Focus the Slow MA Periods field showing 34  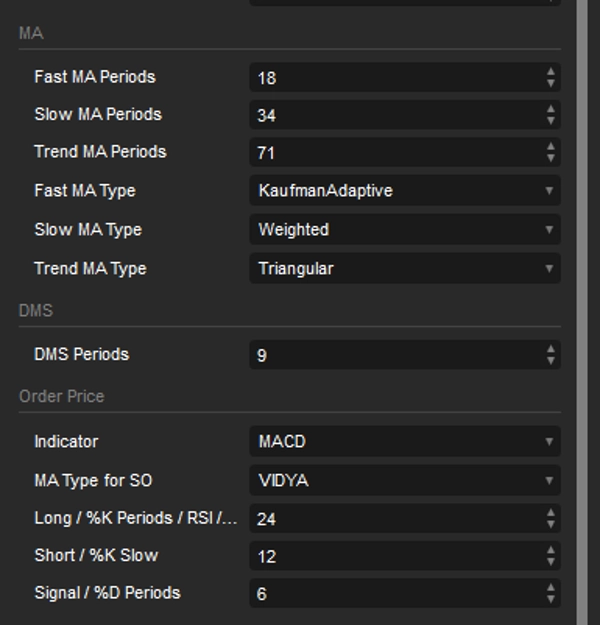click(x=395, y=116)
